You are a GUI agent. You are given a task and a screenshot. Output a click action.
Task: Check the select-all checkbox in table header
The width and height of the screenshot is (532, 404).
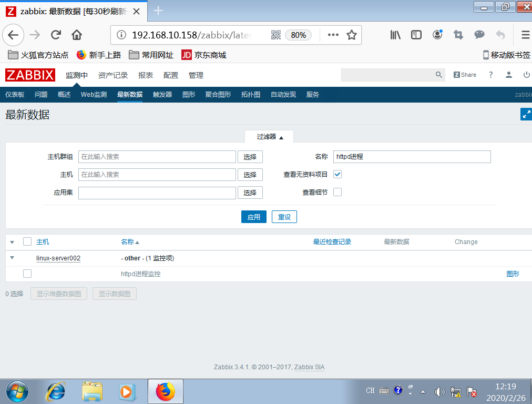pos(27,241)
